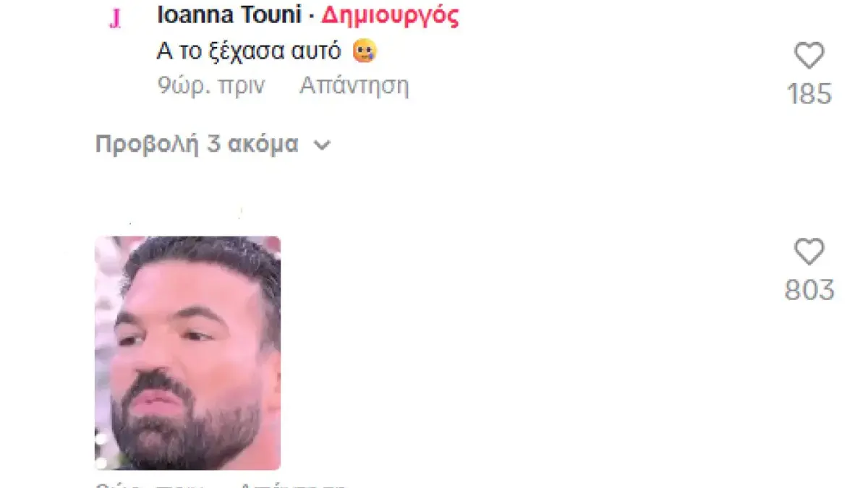Click the '9ώρ. πριν' timestamp
The width and height of the screenshot is (868, 488).
click(211, 86)
